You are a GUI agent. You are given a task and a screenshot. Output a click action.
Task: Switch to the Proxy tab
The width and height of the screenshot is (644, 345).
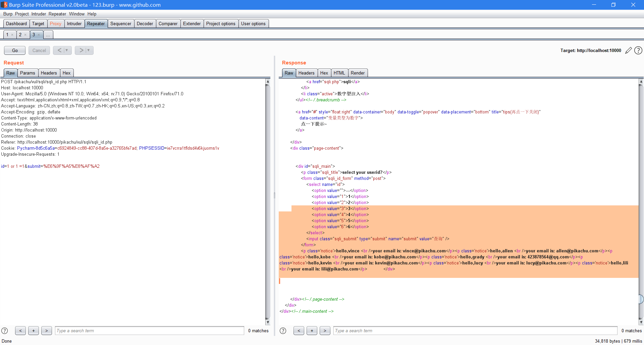tap(56, 23)
